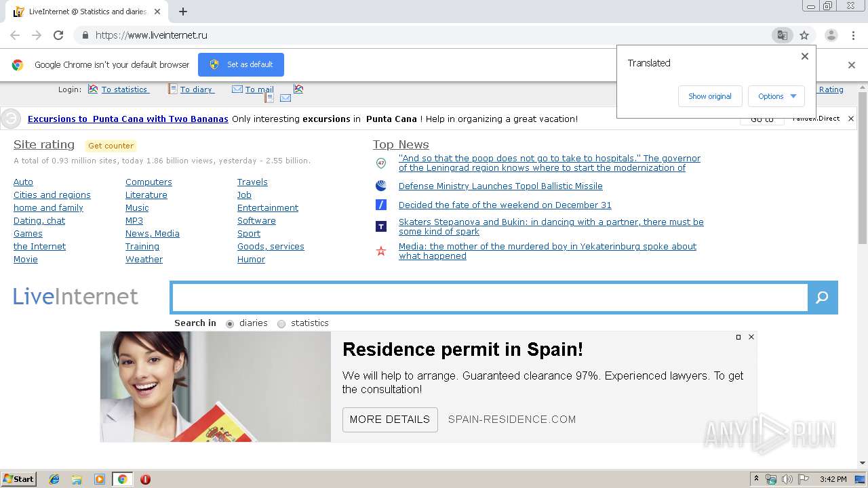The image size is (868, 488).
Task: Open the Rating link at top right
Action: [x=831, y=89]
